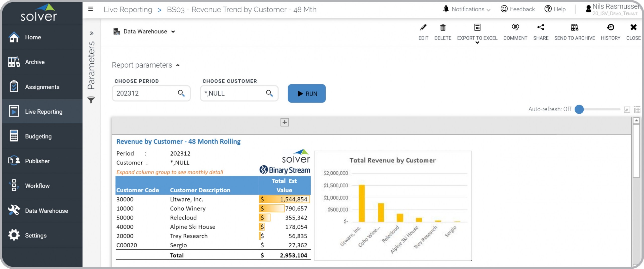Open the Comment speech bubble icon
Screen dimensions: 644x269
coord(515,27)
